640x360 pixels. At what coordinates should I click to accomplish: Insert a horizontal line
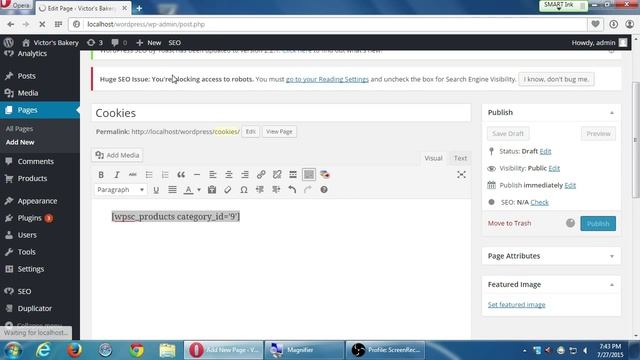tap(197, 175)
